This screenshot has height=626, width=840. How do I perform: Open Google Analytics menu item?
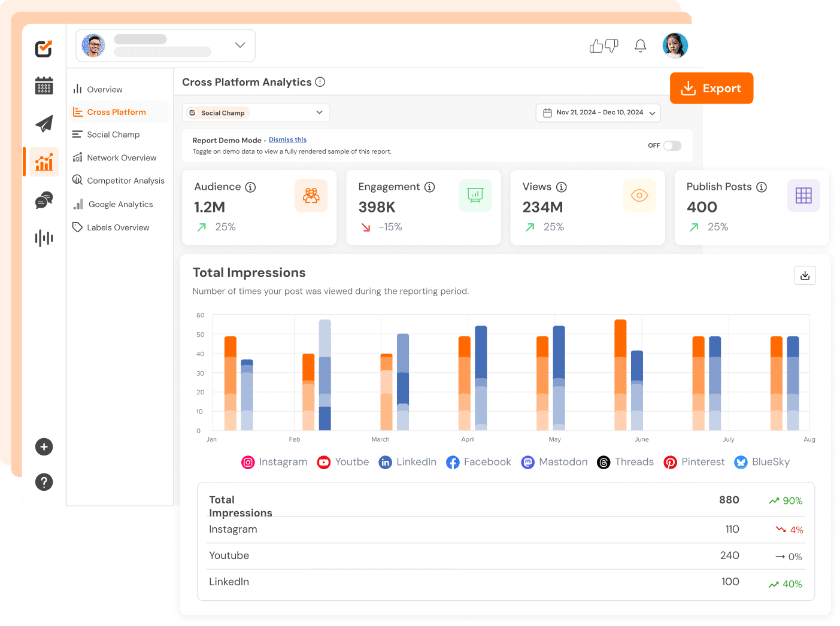tap(120, 205)
